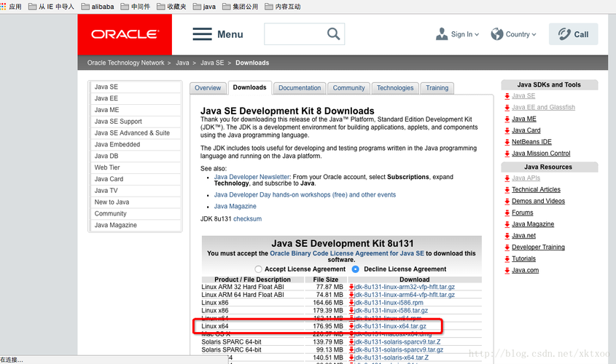Click Java SE breadcrumb link
This screenshot has height=364, width=616.
[x=212, y=63]
